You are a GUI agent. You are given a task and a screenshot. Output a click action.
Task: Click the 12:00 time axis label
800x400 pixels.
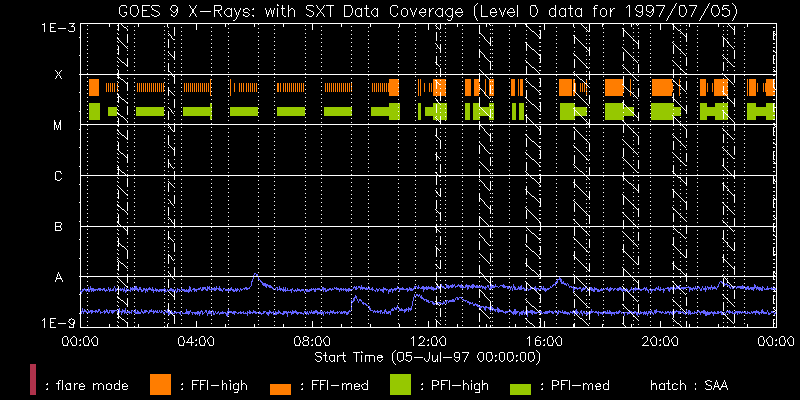pos(428,342)
